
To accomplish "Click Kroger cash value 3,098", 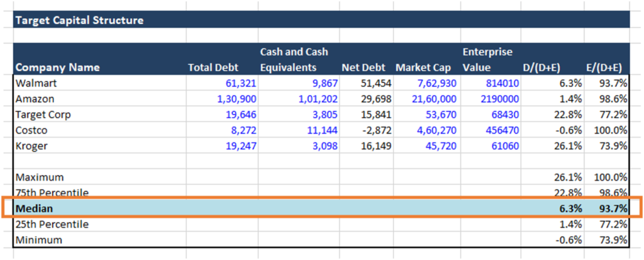I will tap(325, 146).
